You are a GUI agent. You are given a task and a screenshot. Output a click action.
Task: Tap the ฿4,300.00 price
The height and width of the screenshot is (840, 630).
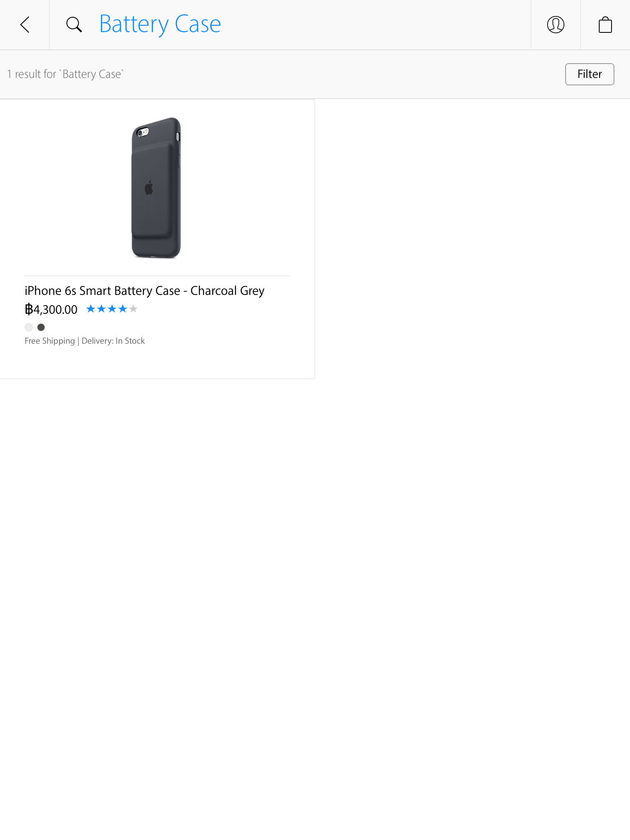click(51, 309)
